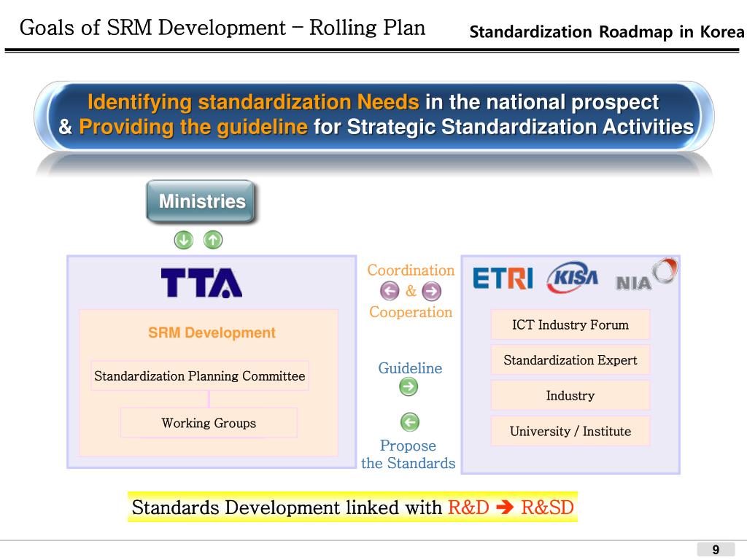Click the green down arrow under Ministries

[183, 240]
